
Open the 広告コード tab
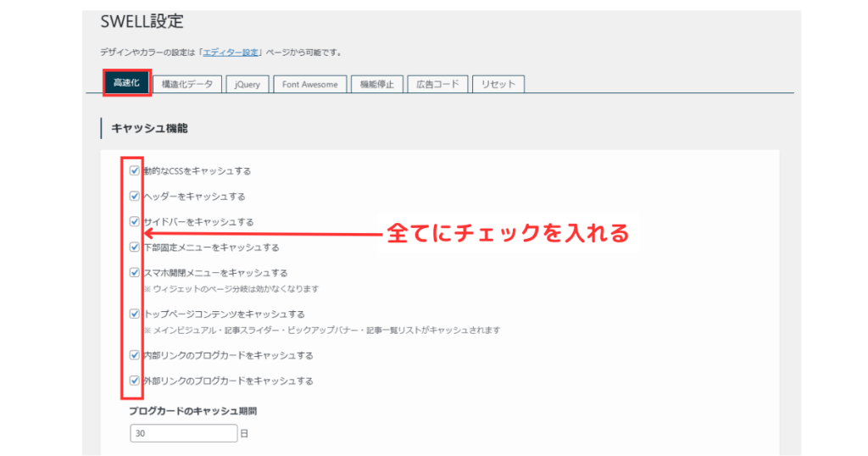(437, 84)
